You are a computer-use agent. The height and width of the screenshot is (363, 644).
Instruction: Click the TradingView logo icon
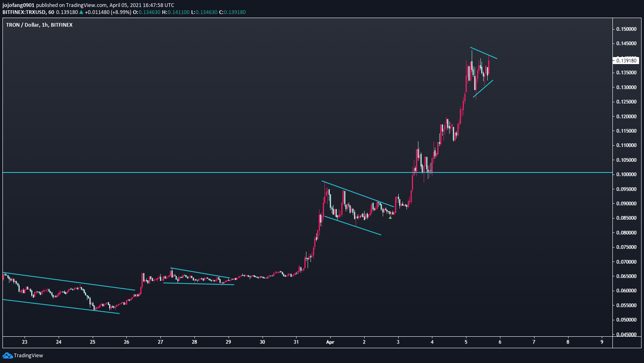pyautogui.click(x=7, y=356)
